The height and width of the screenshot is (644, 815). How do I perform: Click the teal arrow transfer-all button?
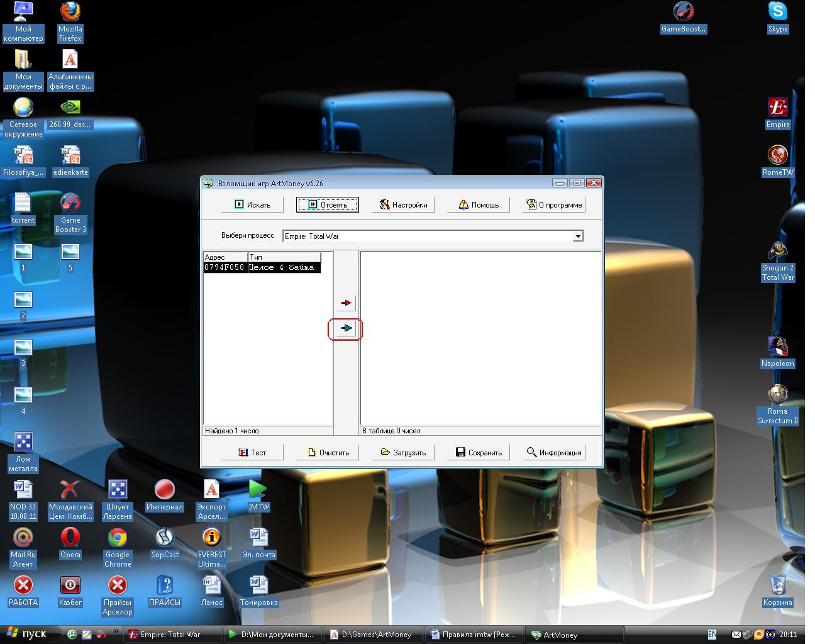point(346,328)
